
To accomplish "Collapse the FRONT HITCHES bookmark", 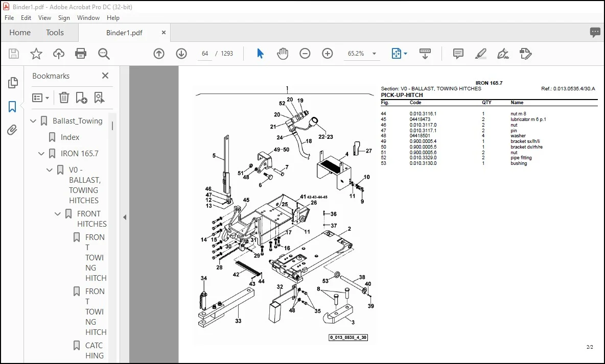I will (x=58, y=213).
